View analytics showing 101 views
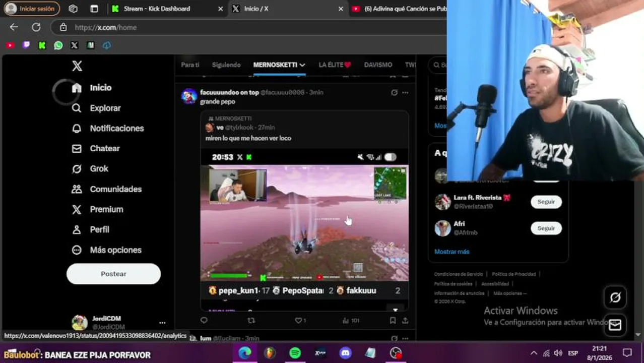 351,320
